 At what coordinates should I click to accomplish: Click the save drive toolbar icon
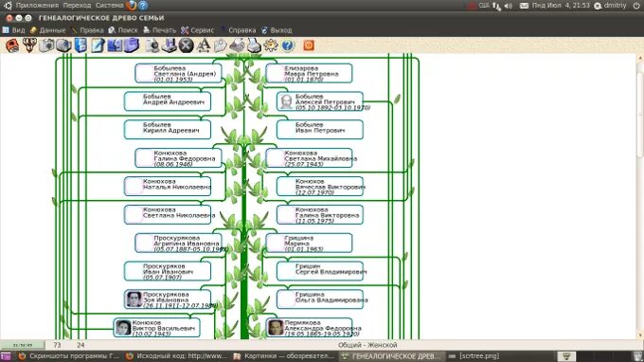point(169,45)
